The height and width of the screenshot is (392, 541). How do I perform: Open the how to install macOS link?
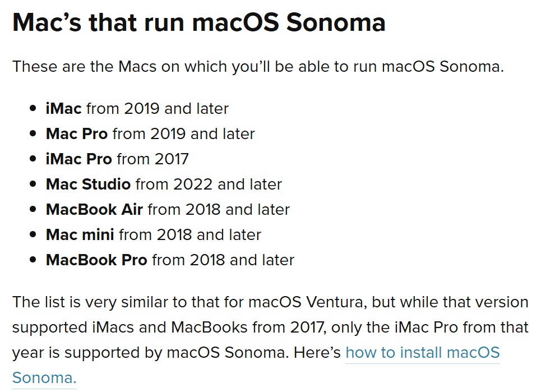pyautogui.click(x=423, y=353)
